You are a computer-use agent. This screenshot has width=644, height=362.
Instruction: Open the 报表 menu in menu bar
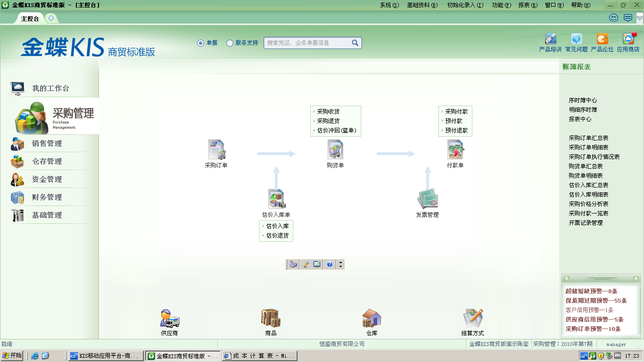pos(527,5)
